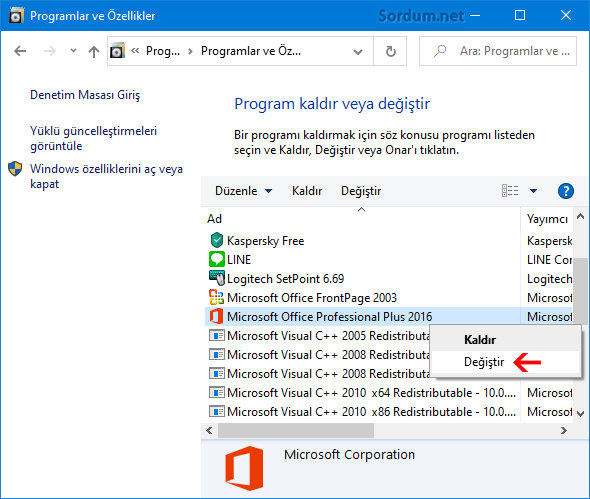Viewport: 590px width, 499px height.
Task: Click the horizontal scrollbar right arrow
Action: pyautogui.click(x=563, y=430)
